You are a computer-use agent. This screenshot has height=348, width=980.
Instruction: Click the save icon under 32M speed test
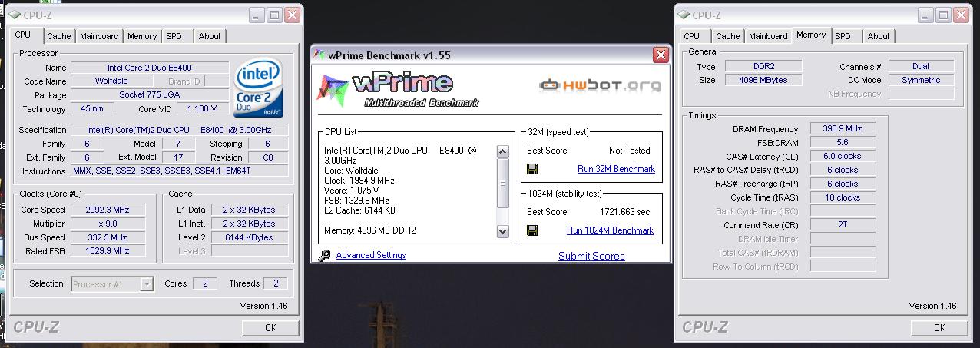click(x=531, y=169)
